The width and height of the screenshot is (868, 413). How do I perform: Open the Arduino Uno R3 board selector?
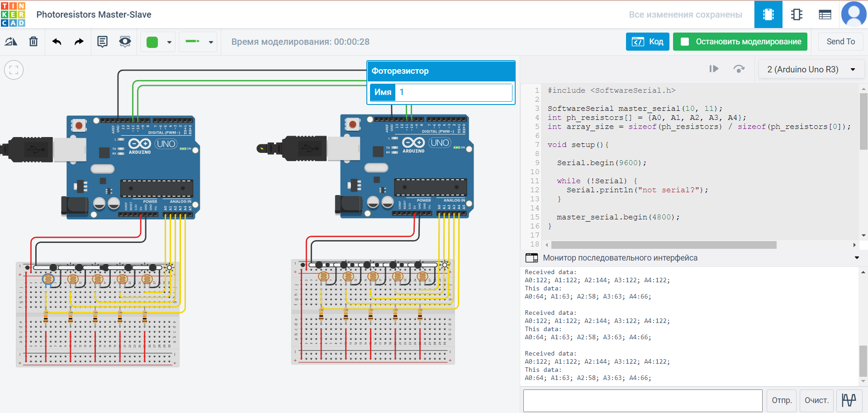point(811,69)
